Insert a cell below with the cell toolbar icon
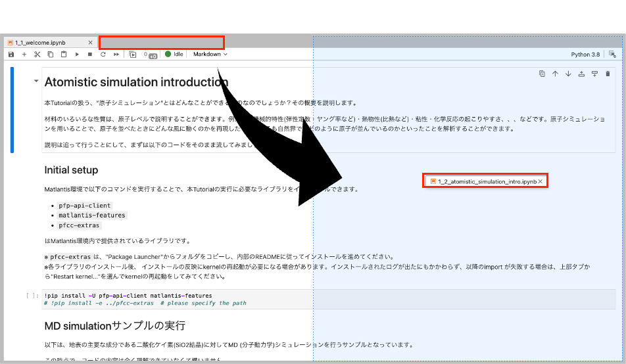This screenshot has height=364, width=626. (594, 74)
